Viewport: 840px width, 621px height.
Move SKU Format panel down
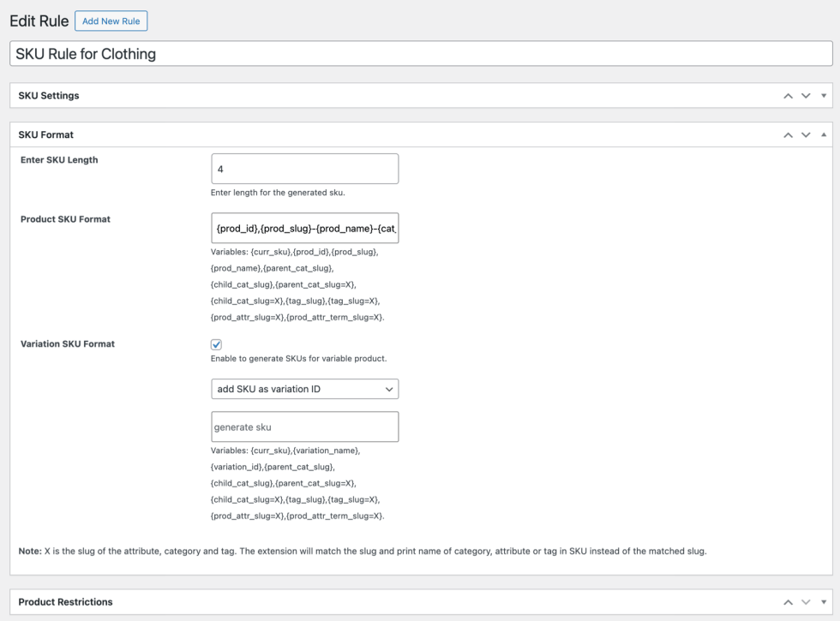806,135
